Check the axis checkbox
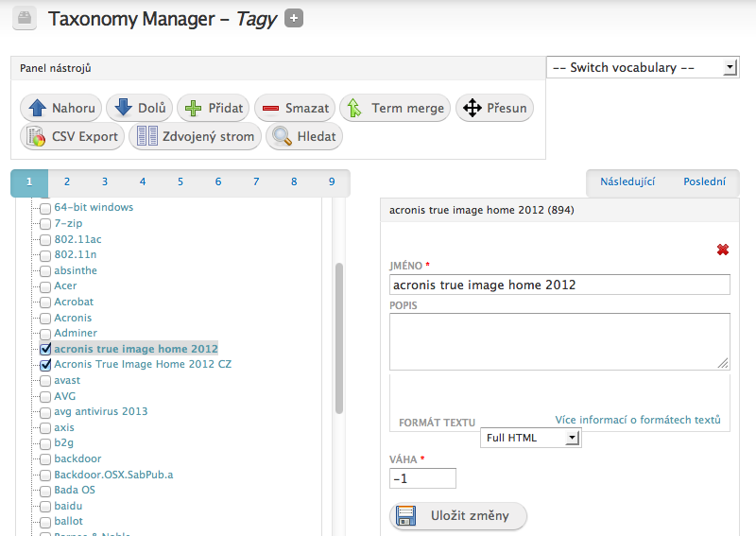The image size is (756, 536). (x=45, y=428)
